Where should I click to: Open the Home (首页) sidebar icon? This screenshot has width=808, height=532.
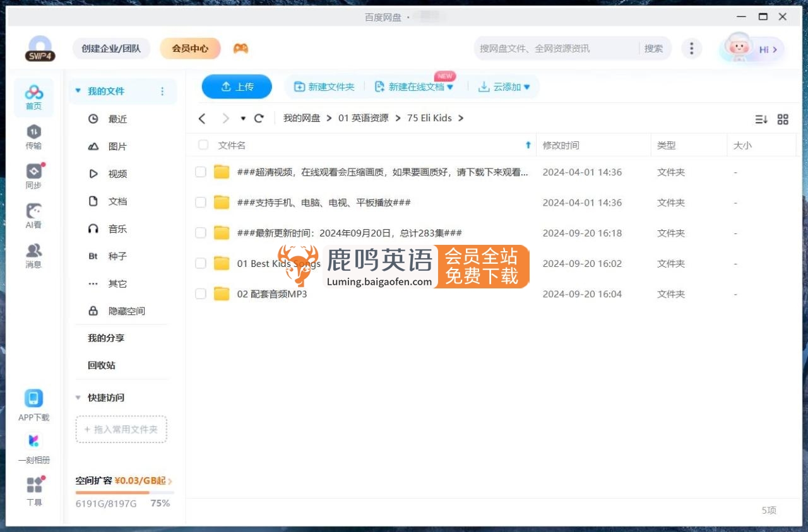[34, 97]
